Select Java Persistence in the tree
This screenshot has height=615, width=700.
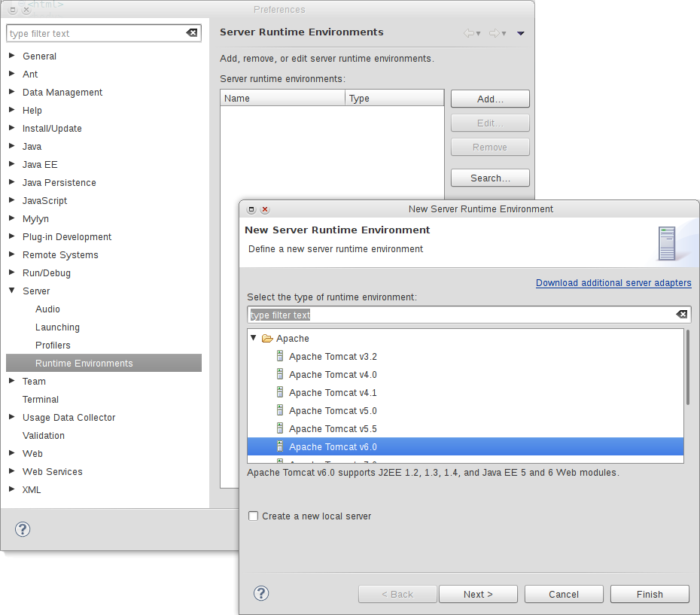point(59,183)
